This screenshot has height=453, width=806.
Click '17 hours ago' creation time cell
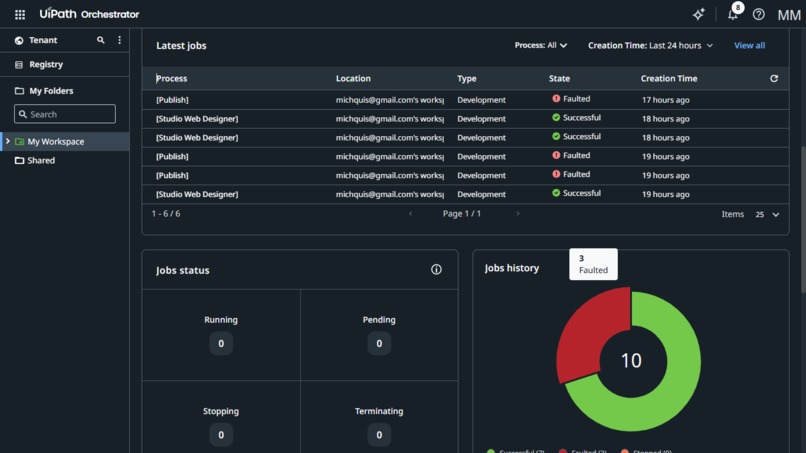click(x=665, y=100)
